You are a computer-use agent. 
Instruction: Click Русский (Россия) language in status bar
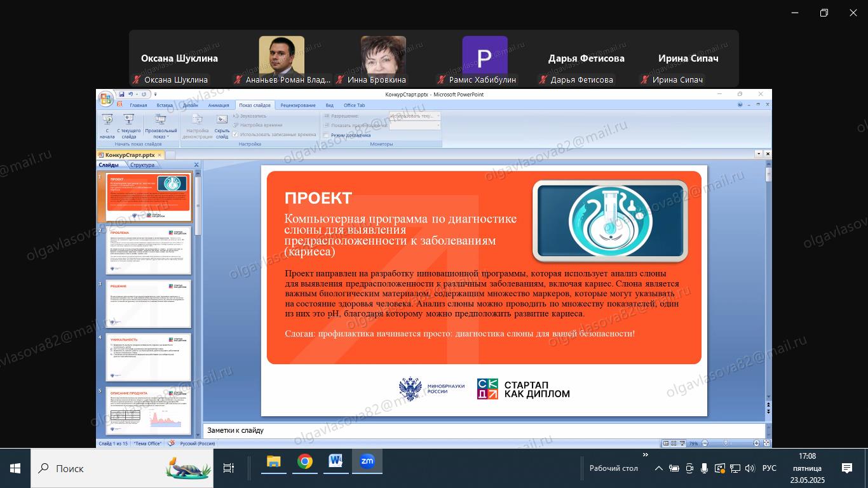[x=197, y=444]
